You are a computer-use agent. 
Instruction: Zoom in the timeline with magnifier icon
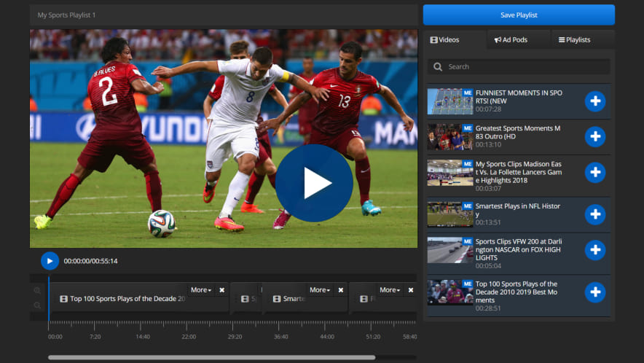coord(37,291)
